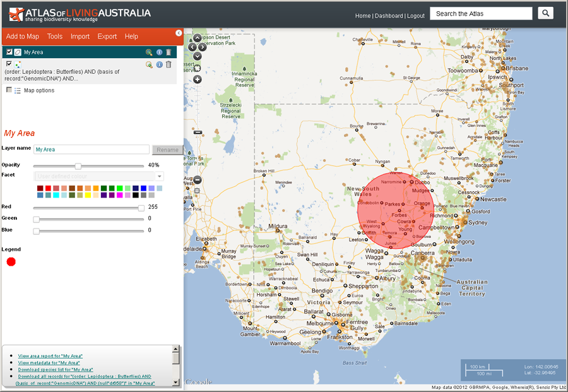
Task: Click the magnifier search button in header
Action: click(545, 13)
